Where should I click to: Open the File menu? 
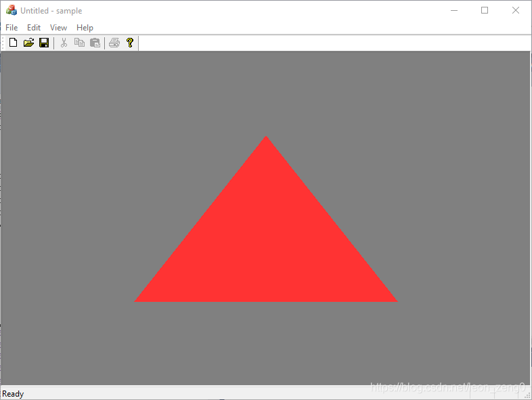pyautogui.click(x=12, y=28)
